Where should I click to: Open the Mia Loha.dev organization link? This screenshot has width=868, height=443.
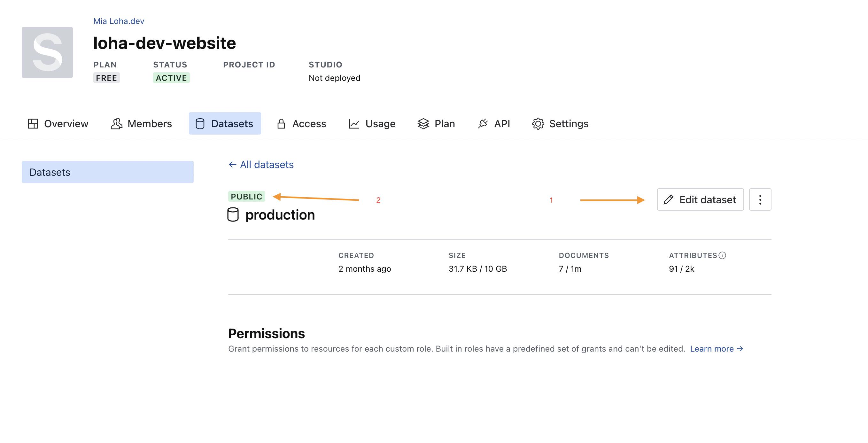pos(119,21)
